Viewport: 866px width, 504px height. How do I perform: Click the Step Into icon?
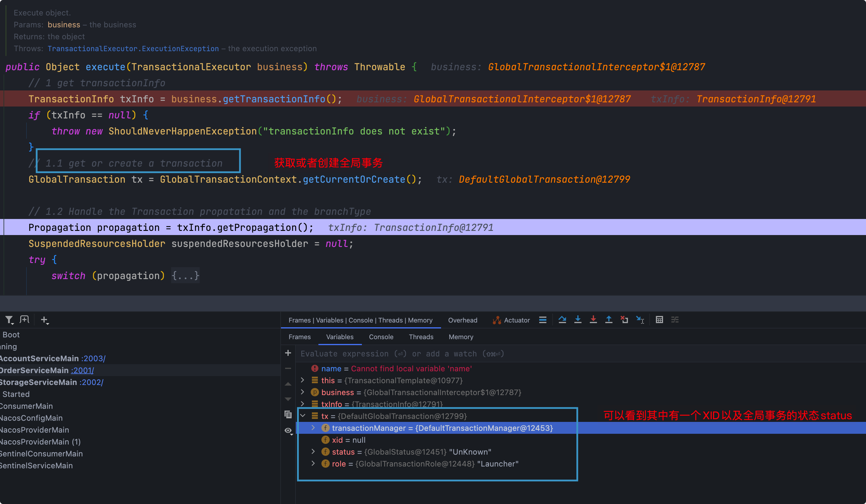pos(578,320)
